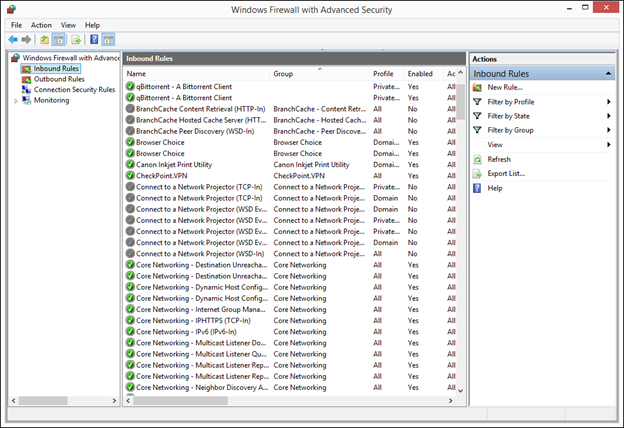Click New Rule... in Actions pane
The height and width of the screenshot is (428, 624).
[505, 87]
